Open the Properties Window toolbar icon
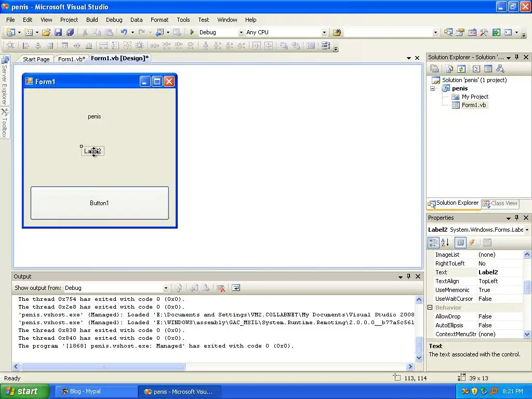The height and width of the screenshot is (399, 532). click(x=460, y=32)
